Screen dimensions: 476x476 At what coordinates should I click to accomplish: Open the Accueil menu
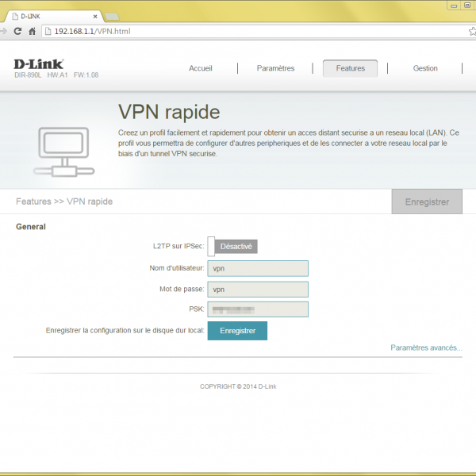[x=201, y=68]
